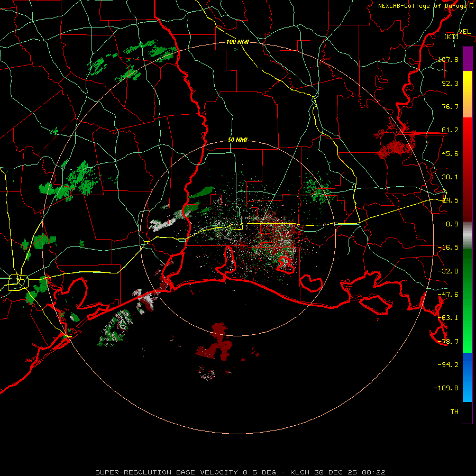476x476 pixels.
Task: Click the -63.1 velocity legend value
Action: point(448,318)
